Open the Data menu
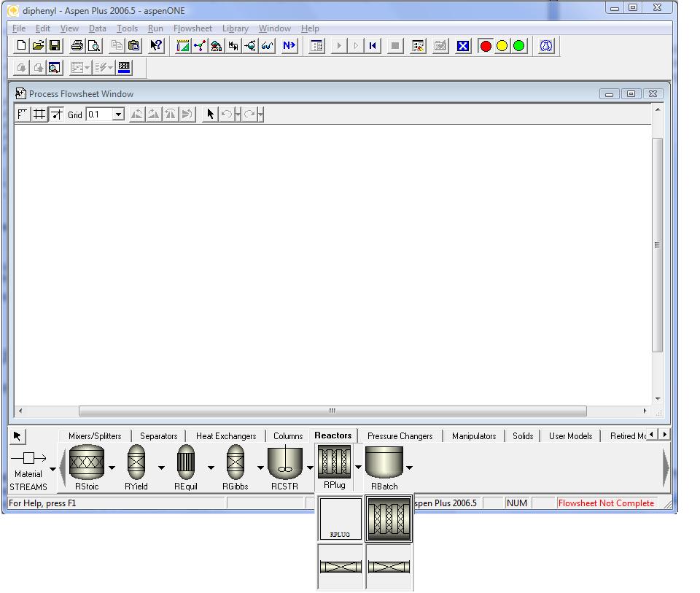 tap(97, 28)
